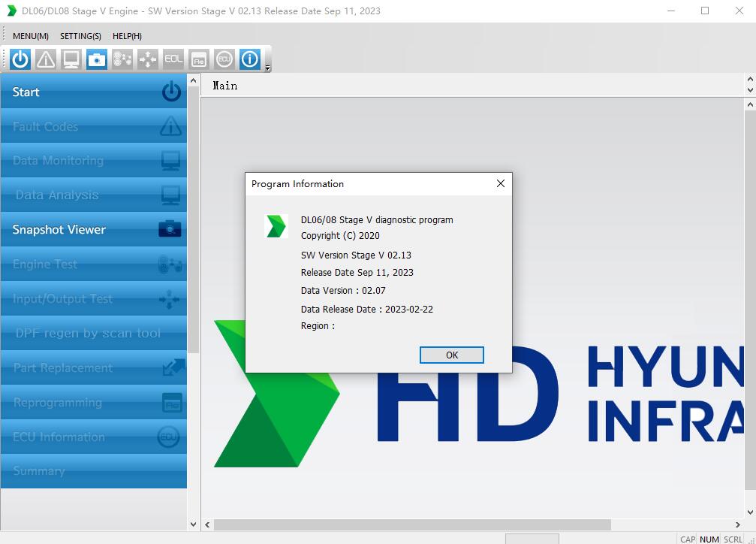Close the Program Information dialog

[501, 183]
